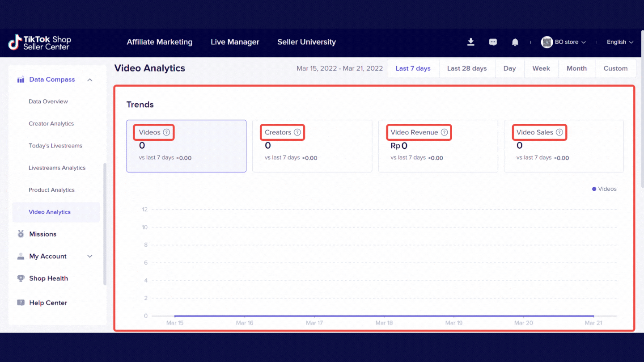The height and width of the screenshot is (362, 644).
Task: Expand the My Account menu
Action: tap(90, 256)
